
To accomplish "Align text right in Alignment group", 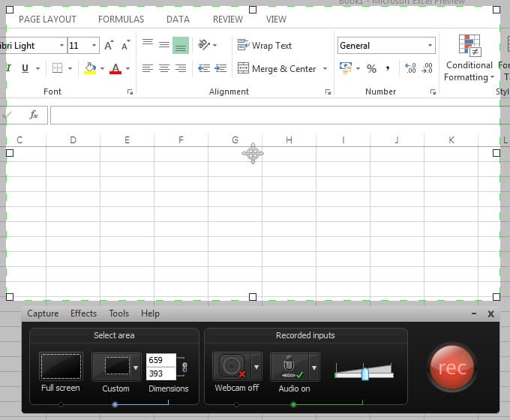I will [181, 68].
